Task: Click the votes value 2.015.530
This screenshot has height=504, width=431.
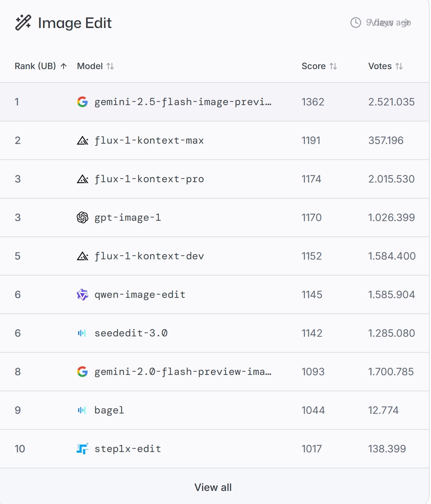Action: (x=391, y=179)
